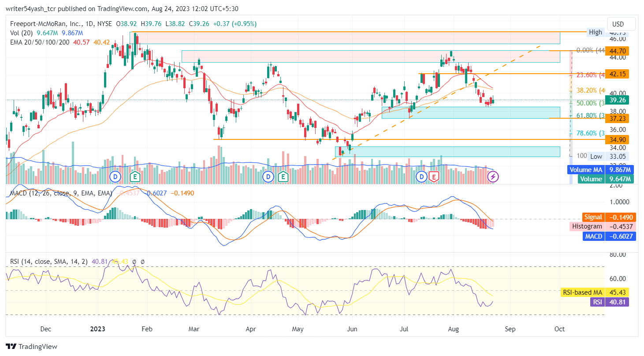Click the 34.90 orange price label
Viewport: 644px width, 356px height.
click(x=617, y=139)
